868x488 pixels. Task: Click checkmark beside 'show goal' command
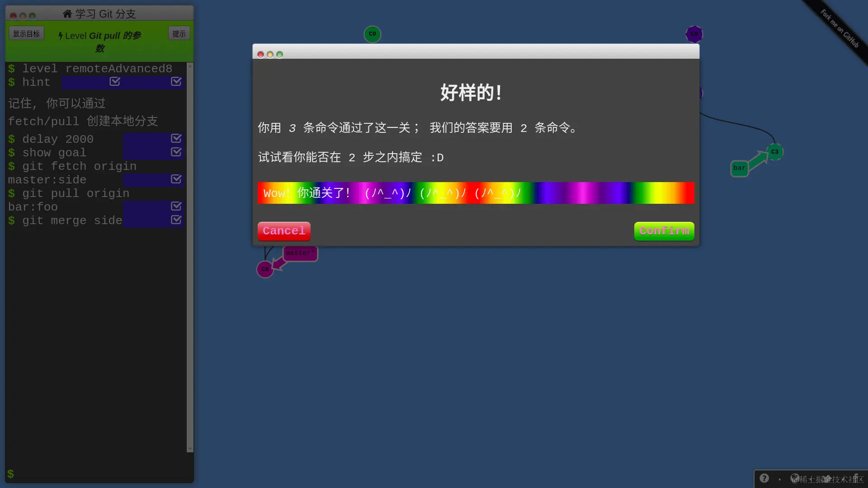tap(176, 152)
